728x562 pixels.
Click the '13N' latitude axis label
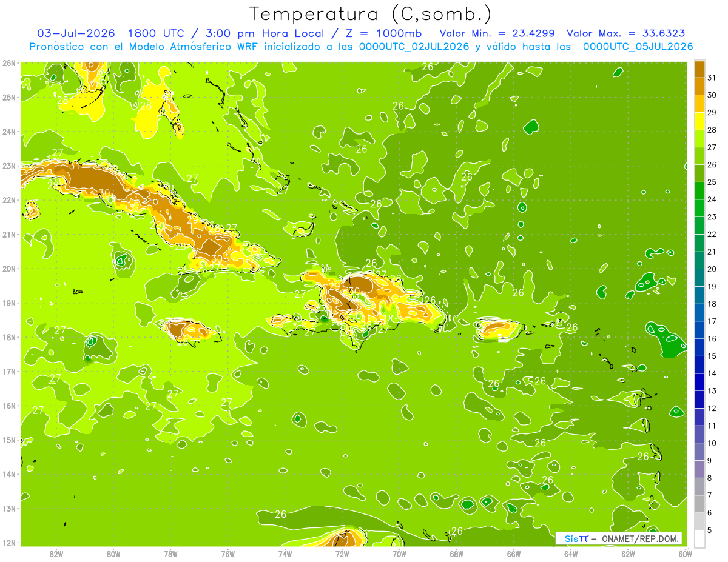pos(8,509)
